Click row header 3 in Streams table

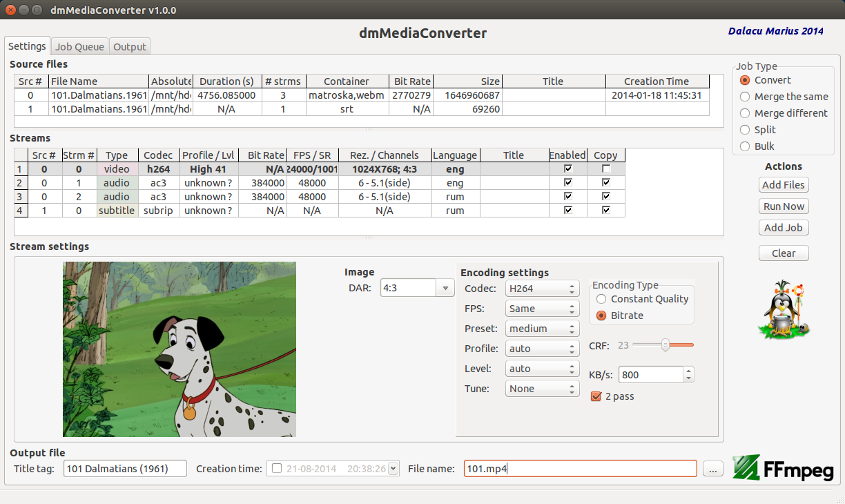pos(21,197)
